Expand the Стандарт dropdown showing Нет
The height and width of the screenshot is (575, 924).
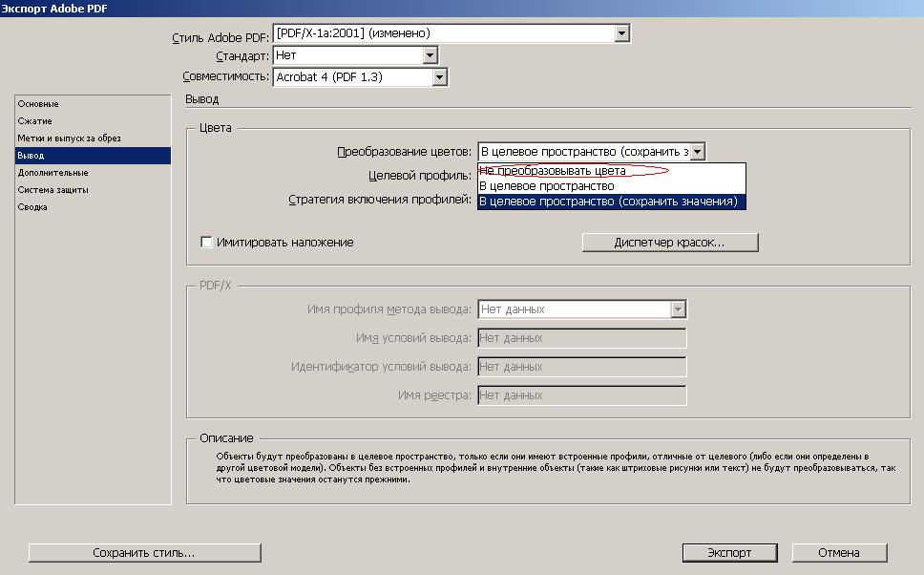355,55
